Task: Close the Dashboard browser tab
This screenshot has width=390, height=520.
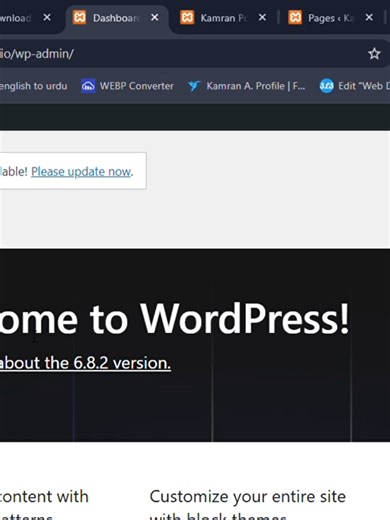Action: [155, 17]
